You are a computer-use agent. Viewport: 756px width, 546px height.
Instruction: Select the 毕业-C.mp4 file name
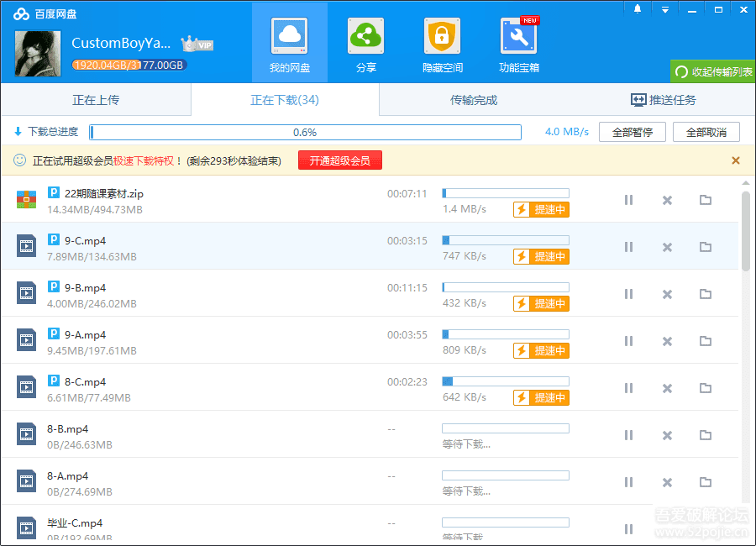point(75,522)
